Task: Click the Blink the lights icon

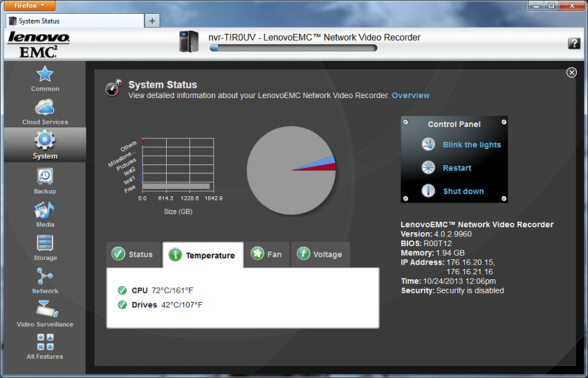Action: pyautogui.click(x=428, y=144)
